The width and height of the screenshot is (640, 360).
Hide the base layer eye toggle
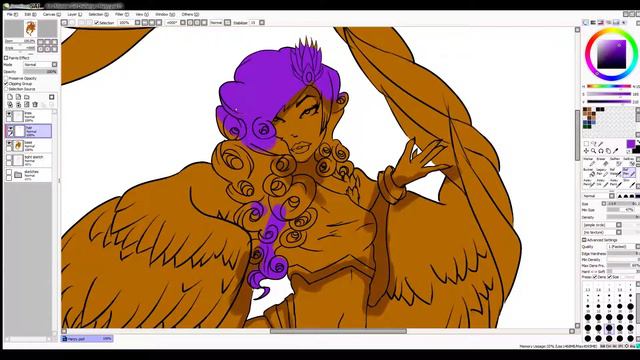click(x=9, y=143)
